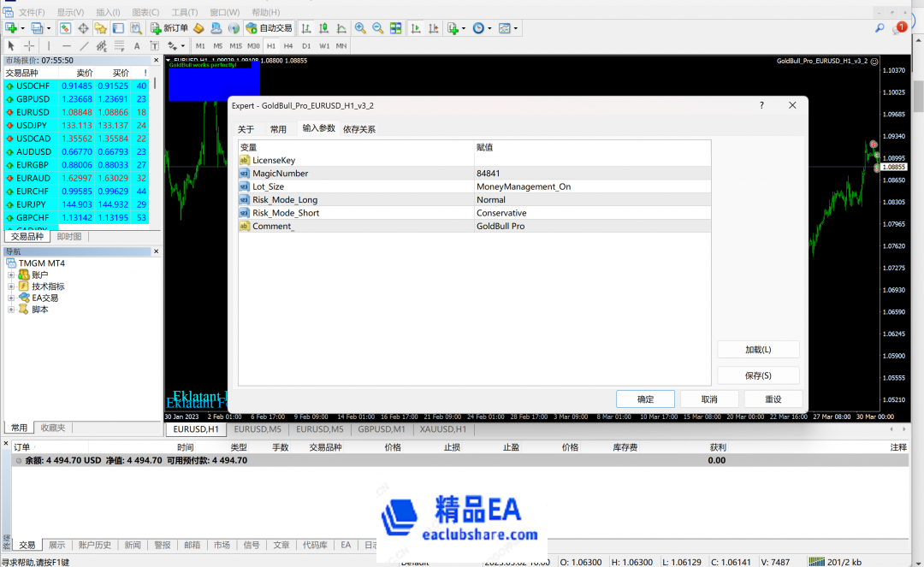Toggle the Terminal window icon
This screenshot has width=924, height=567.
click(118, 27)
